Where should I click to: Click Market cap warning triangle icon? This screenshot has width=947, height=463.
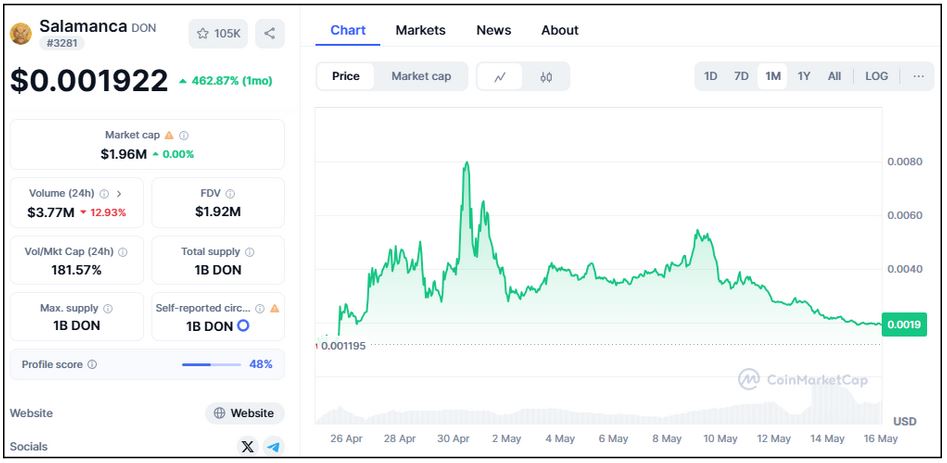click(x=169, y=135)
